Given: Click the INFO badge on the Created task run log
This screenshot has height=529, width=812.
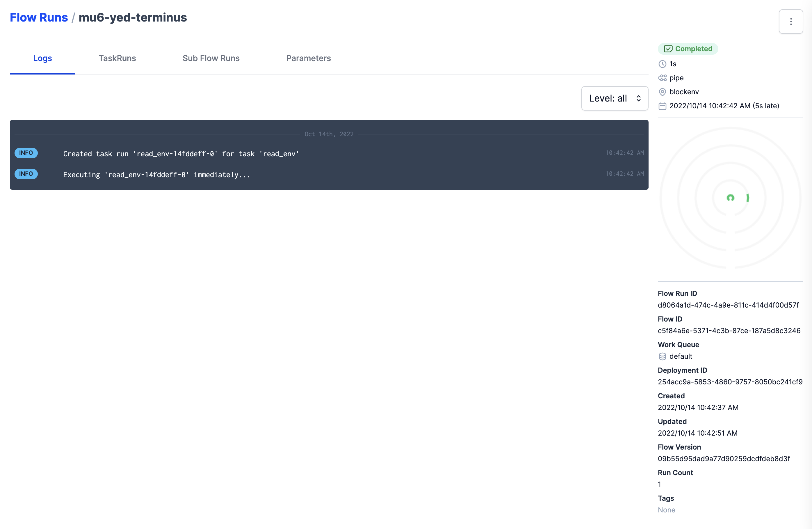Looking at the screenshot, I should click(26, 153).
